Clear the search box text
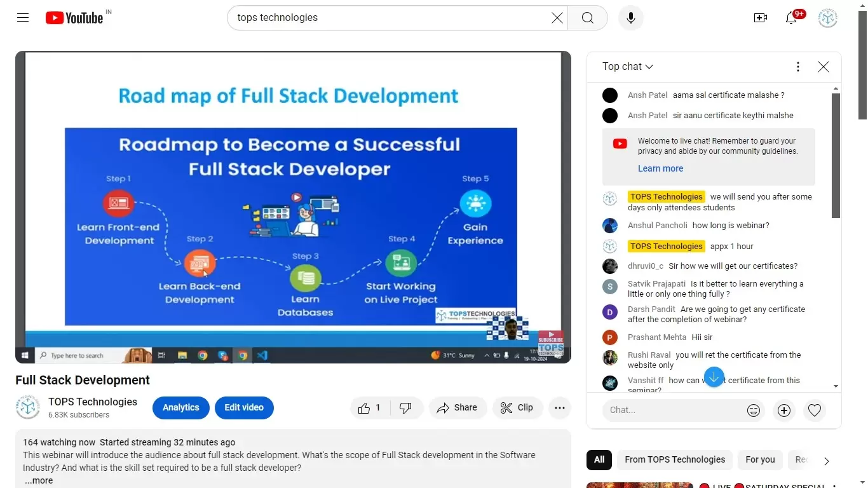 (557, 18)
